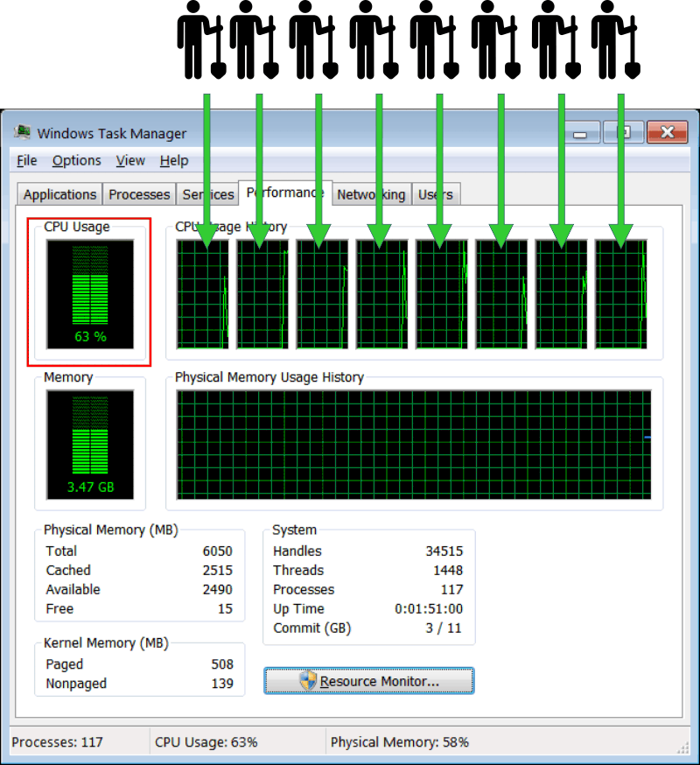Click the shield icon on Resource Monitor button
The width and height of the screenshot is (700, 765).
(x=308, y=681)
